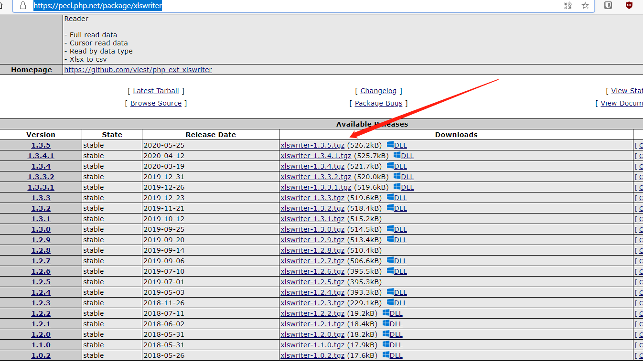The height and width of the screenshot is (364, 643).
Task: Open version 1.3.1 release page
Action: 41,219
